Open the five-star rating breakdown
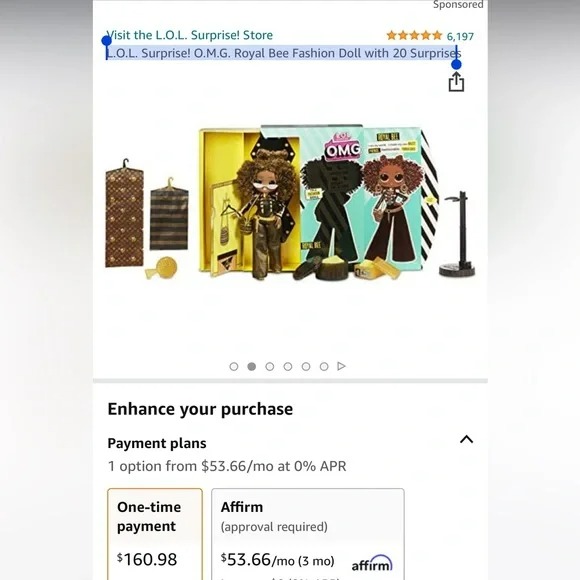Image resolution: width=580 pixels, height=580 pixels. coord(414,36)
